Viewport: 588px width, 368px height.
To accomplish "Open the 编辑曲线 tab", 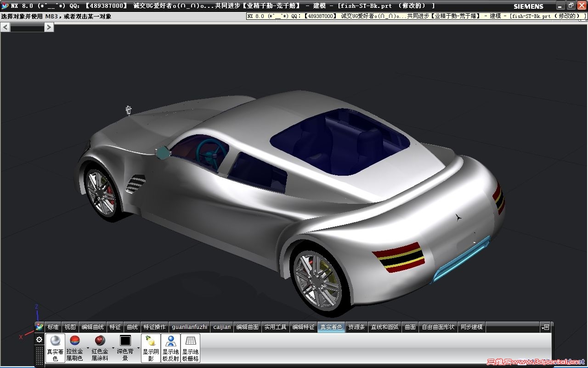I will (92, 327).
